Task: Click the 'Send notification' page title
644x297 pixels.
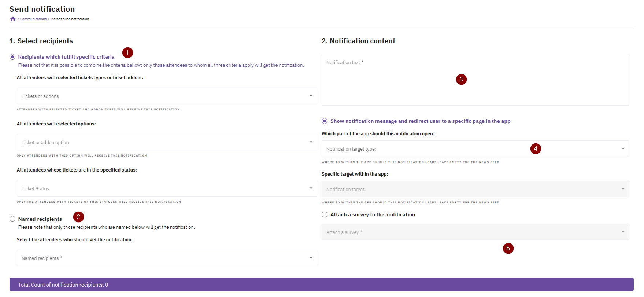Action: pos(42,9)
